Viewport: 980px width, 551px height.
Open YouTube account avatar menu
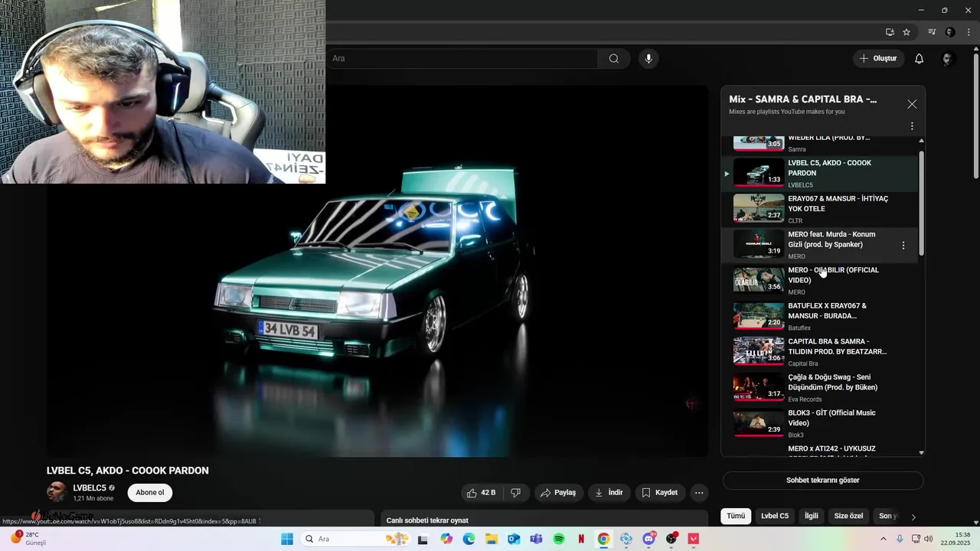click(x=948, y=59)
